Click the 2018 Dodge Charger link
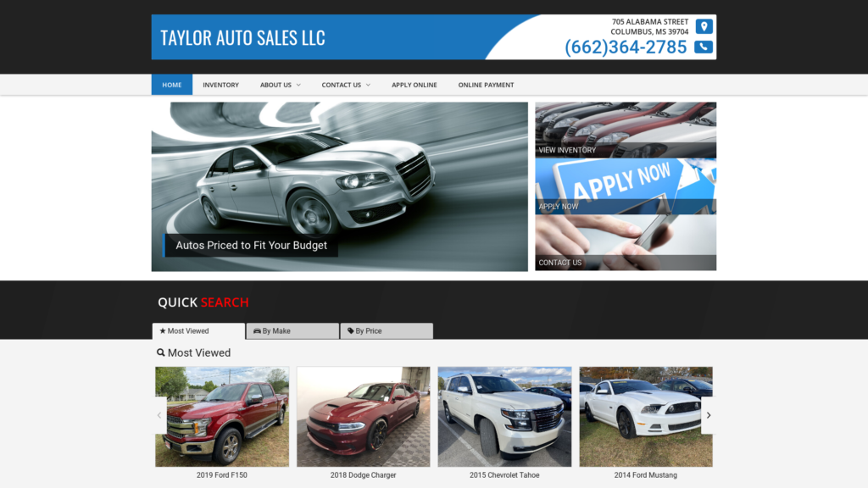 [x=363, y=475]
